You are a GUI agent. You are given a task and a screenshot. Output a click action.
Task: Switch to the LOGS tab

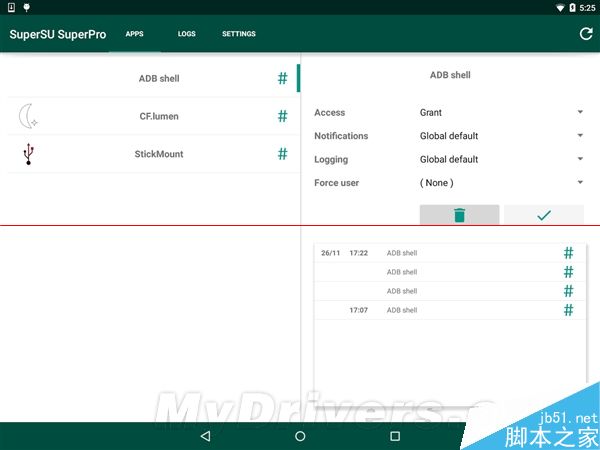[x=186, y=34]
